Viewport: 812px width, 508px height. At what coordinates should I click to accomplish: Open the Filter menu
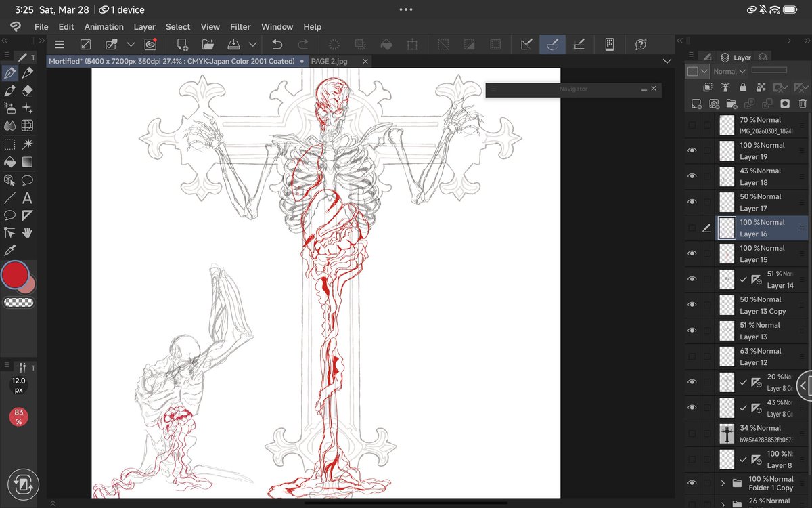[240, 26]
